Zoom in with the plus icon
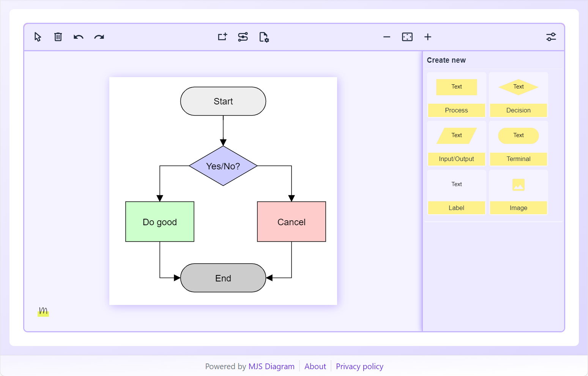 point(428,37)
